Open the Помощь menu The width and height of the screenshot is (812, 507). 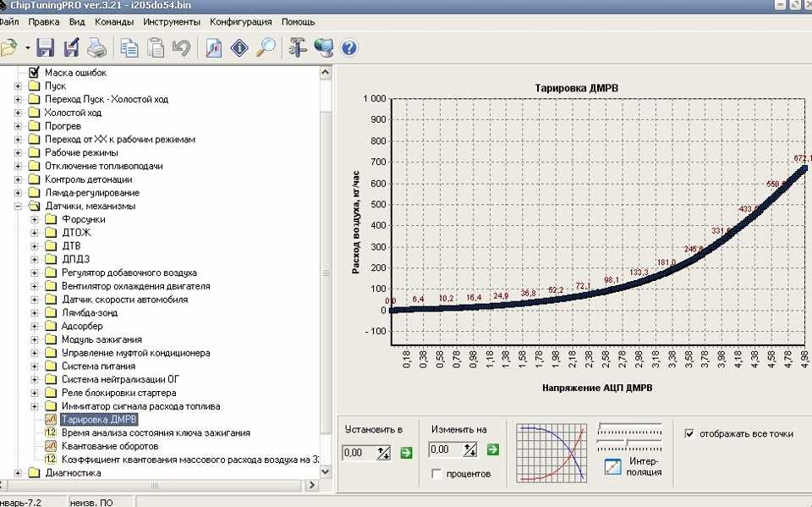[x=298, y=22]
